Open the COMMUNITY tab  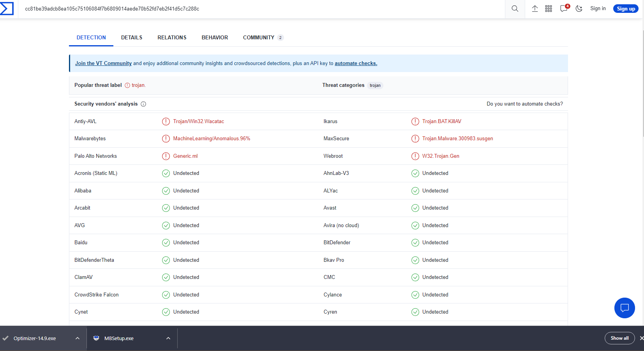point(258,37)
